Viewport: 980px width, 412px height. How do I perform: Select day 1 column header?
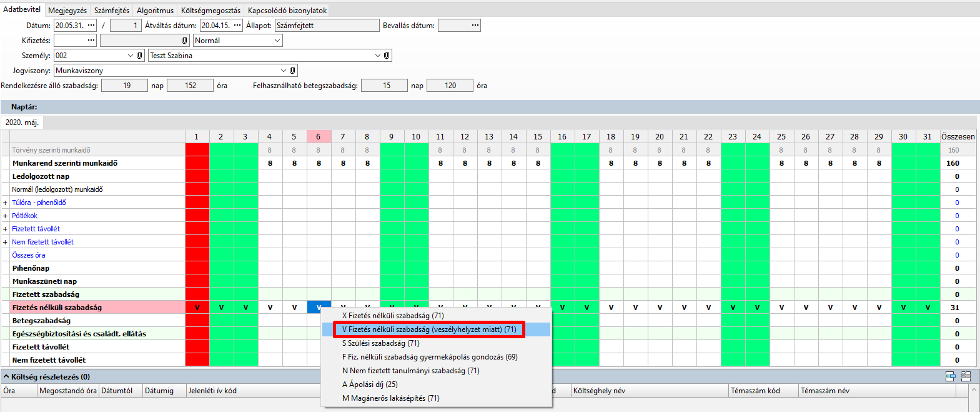[x=197, y=136]
